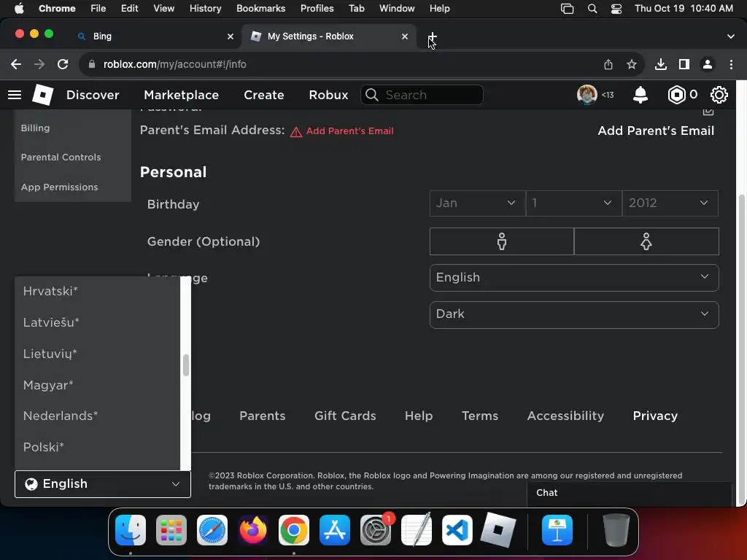Open the birthday year dropdown

pyautogui.click(x=670, y=203)
